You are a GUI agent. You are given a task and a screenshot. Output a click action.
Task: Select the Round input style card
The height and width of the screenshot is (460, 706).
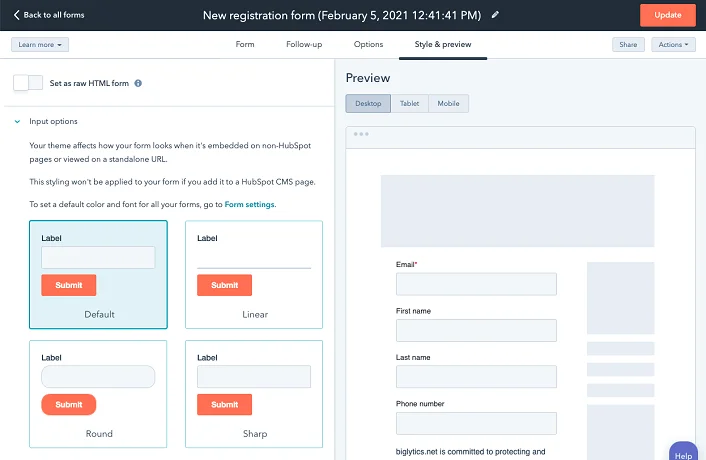(98, 394)
